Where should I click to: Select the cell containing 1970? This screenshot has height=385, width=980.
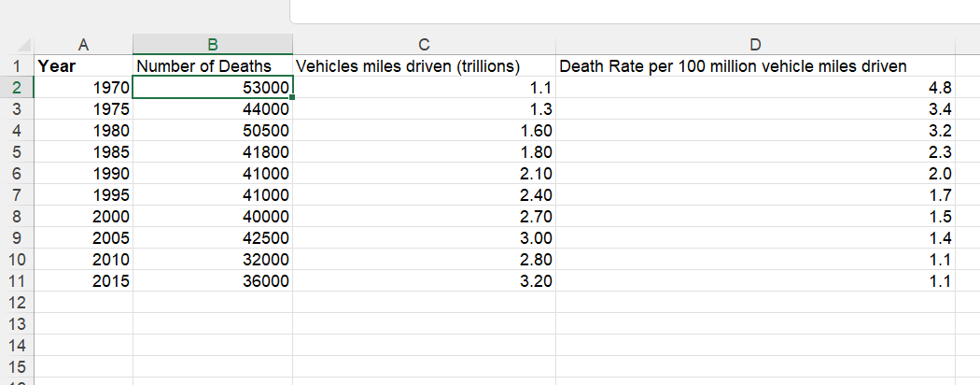click(x=83, y=88)
